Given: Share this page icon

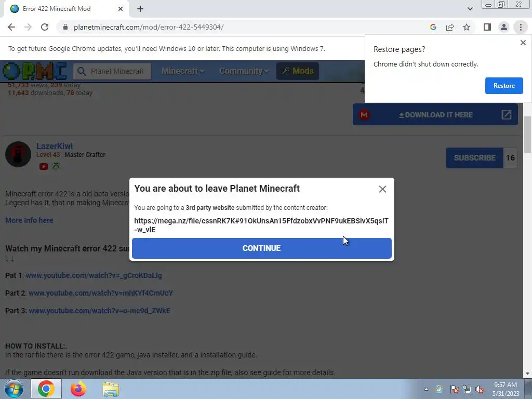Looking at the screenshot, I should [x=450, y=27].
